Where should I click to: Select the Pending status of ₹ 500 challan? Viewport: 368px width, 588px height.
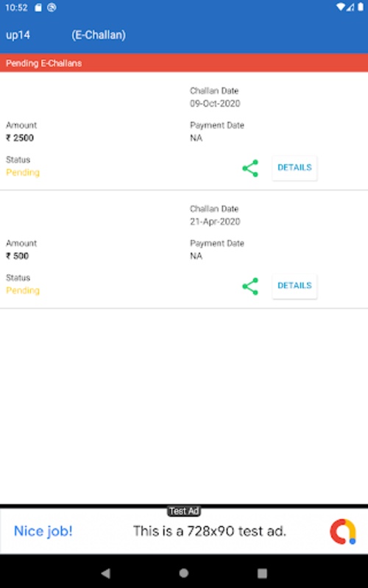(23, 290)
